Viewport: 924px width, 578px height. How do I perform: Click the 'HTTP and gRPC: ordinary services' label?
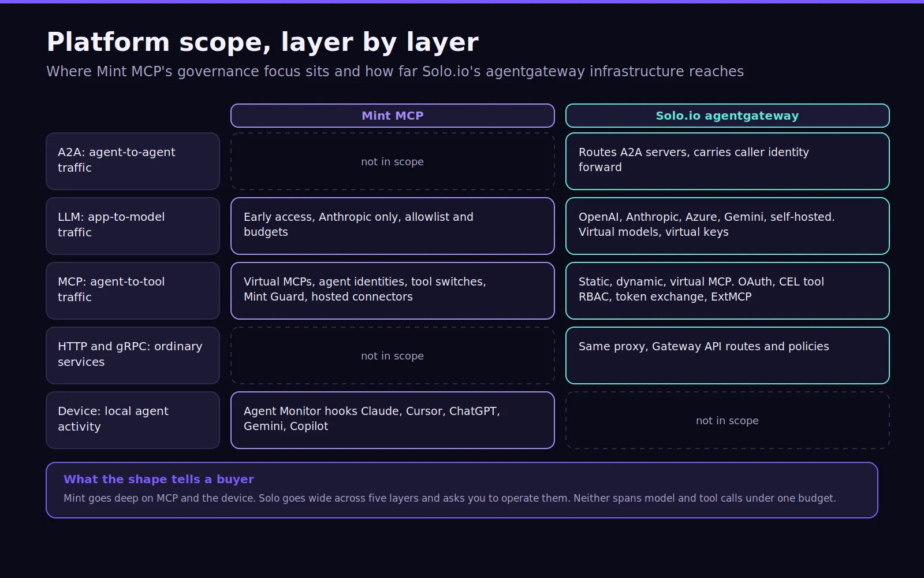[x=133, y=355]
